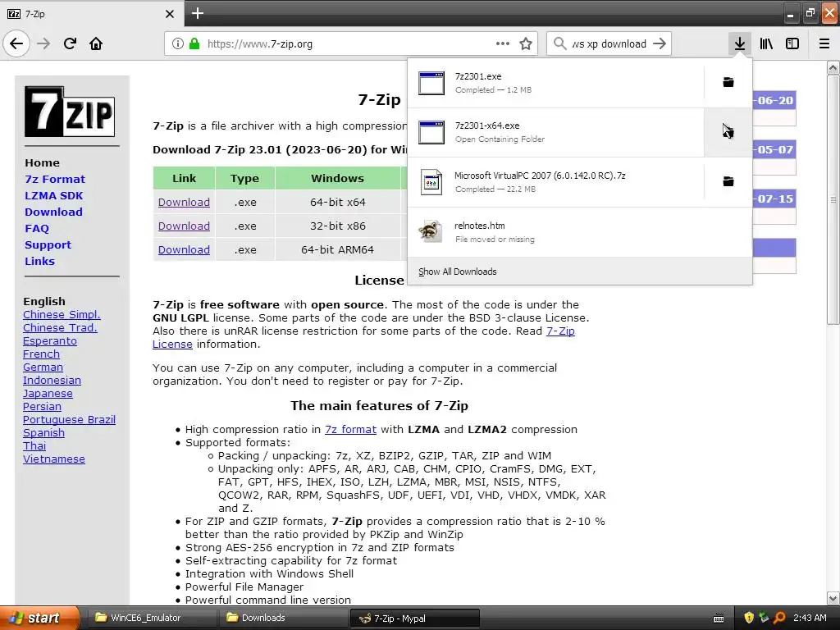
Task: Switch language to French
Action: (x=41, y=354)
